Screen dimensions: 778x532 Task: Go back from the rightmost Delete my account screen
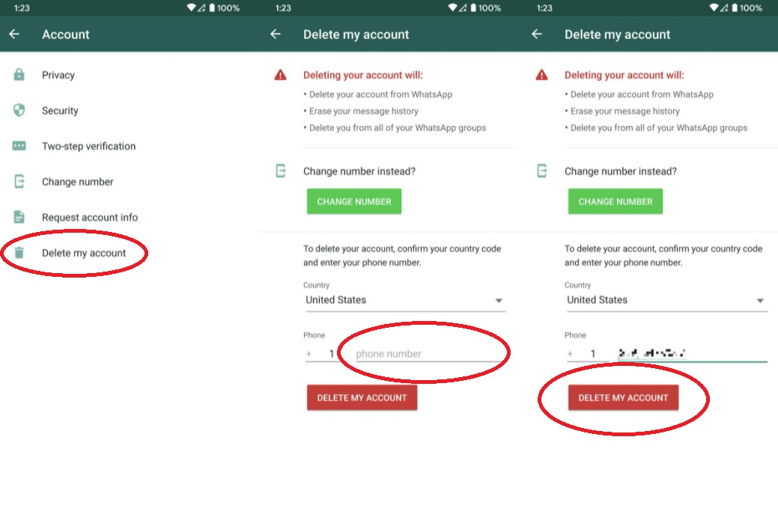coord(536,34)
